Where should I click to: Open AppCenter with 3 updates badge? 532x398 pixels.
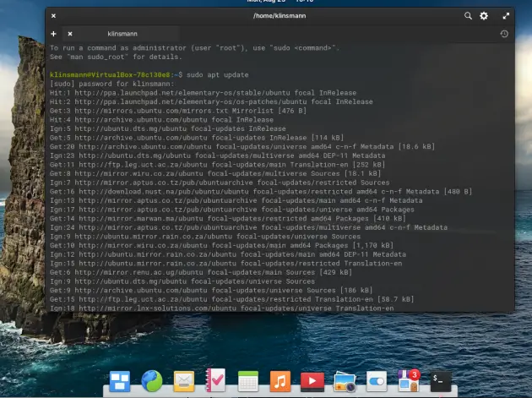click(409, 380)
